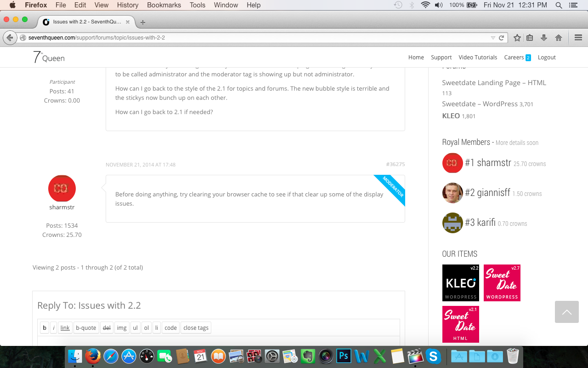
Task: Open a new tab with plus button
Action: (x=143, y=22)
